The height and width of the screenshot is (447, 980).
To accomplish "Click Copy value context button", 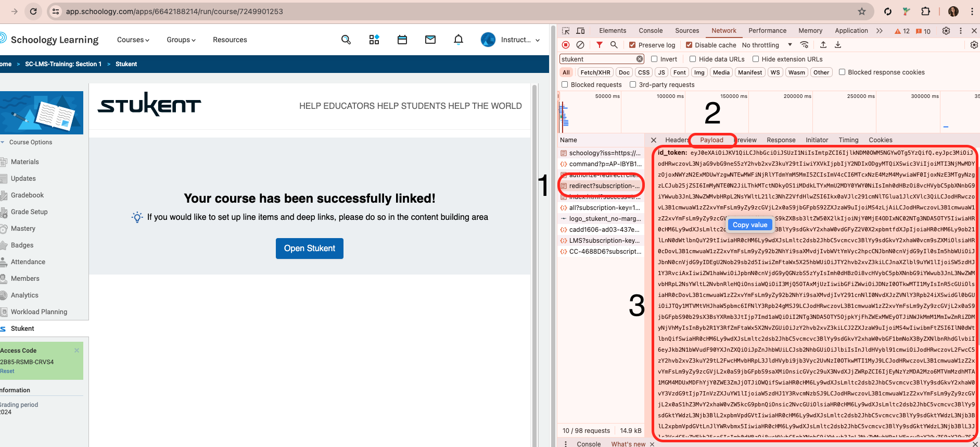I will (x=750, y=225).
